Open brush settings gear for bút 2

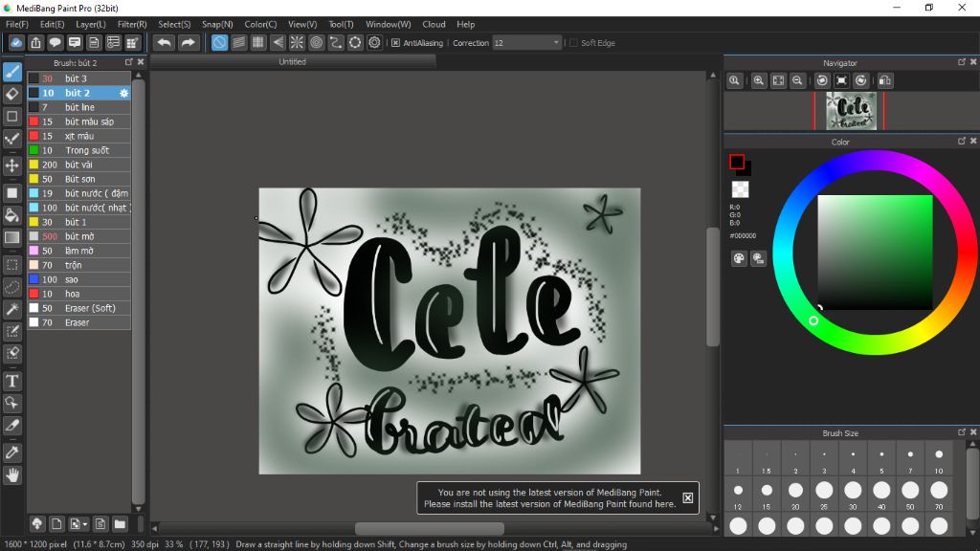[123, 93]
